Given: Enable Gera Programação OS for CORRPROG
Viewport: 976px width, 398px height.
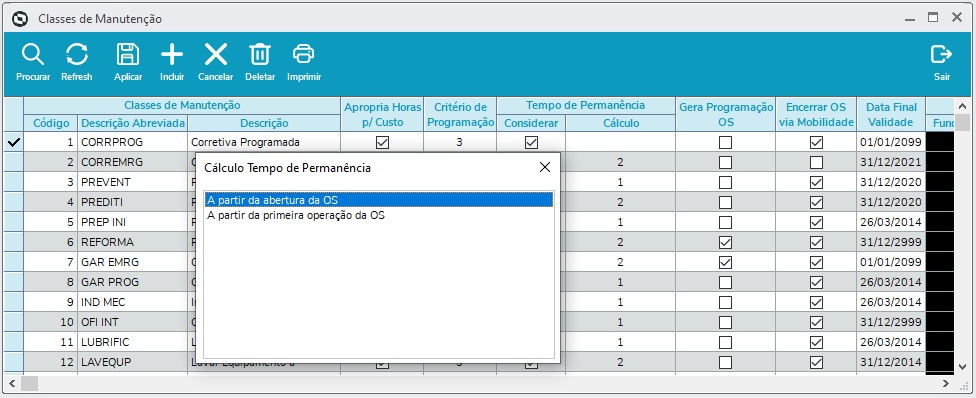Looking at the screenshot, I should pos(725,143).
